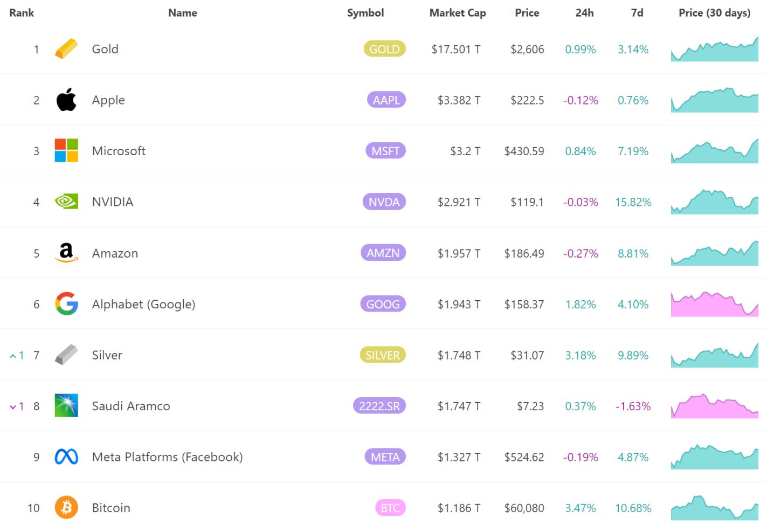Click Bitcoin's 30-day price chart
The height and width of the screenshot is (532, 774).
[x=715, y=508]
